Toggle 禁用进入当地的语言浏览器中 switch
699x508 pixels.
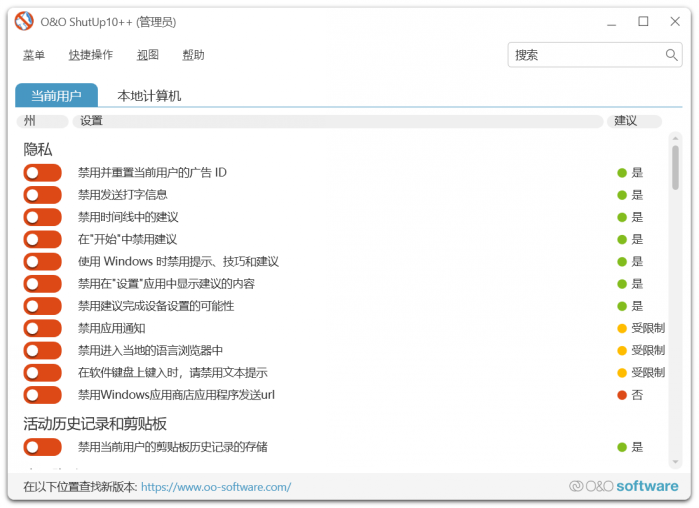[42, 351]
